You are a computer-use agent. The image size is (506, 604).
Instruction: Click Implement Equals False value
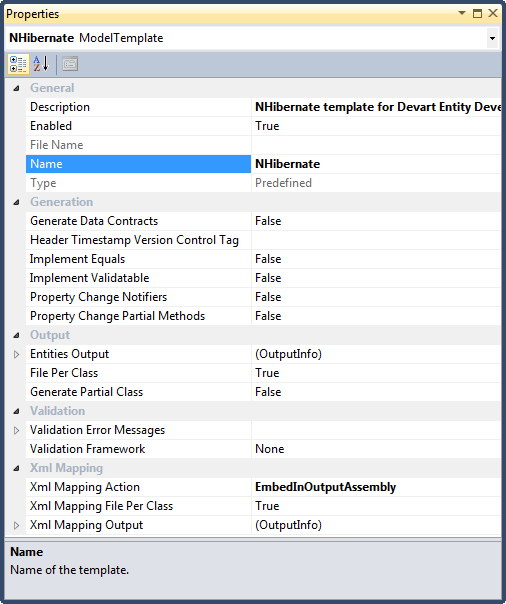click(x=268, y=259)
